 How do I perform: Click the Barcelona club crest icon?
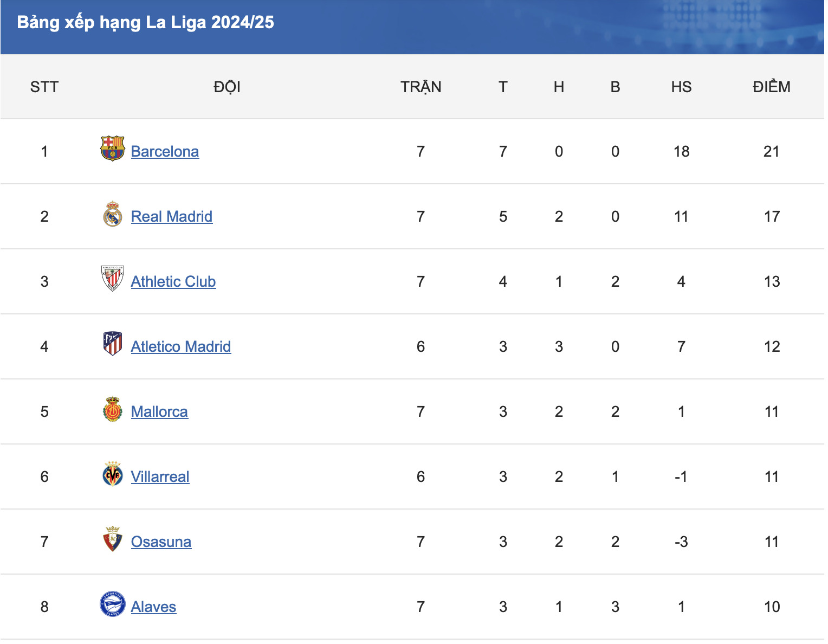click(113, 149)
